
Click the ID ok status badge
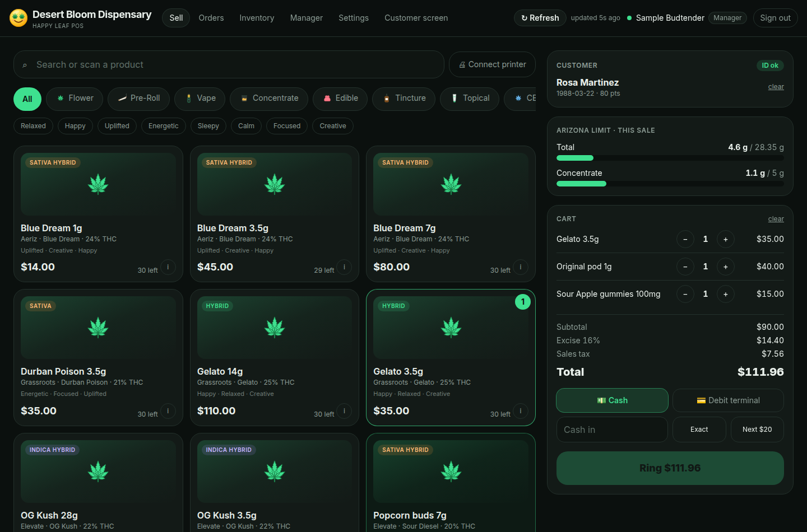(x=770, y=66)
